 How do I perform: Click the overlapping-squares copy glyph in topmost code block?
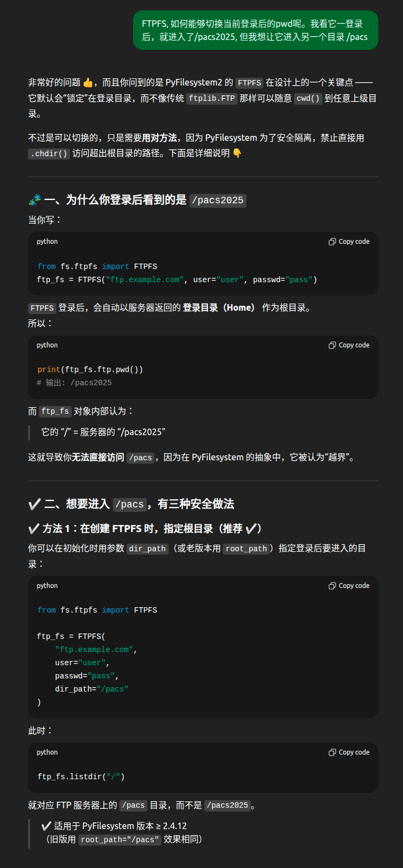332,241
